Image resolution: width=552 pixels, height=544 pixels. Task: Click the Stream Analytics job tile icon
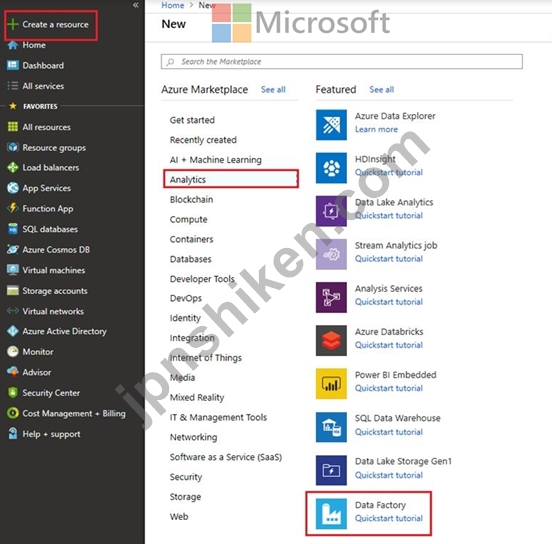pyautogui.click(x=331, y=254)
